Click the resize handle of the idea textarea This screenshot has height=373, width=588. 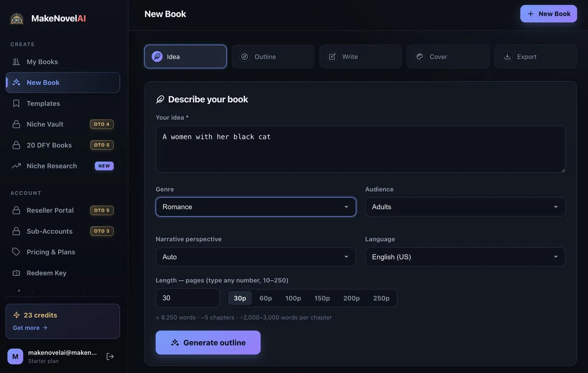(x=563, y=170)
